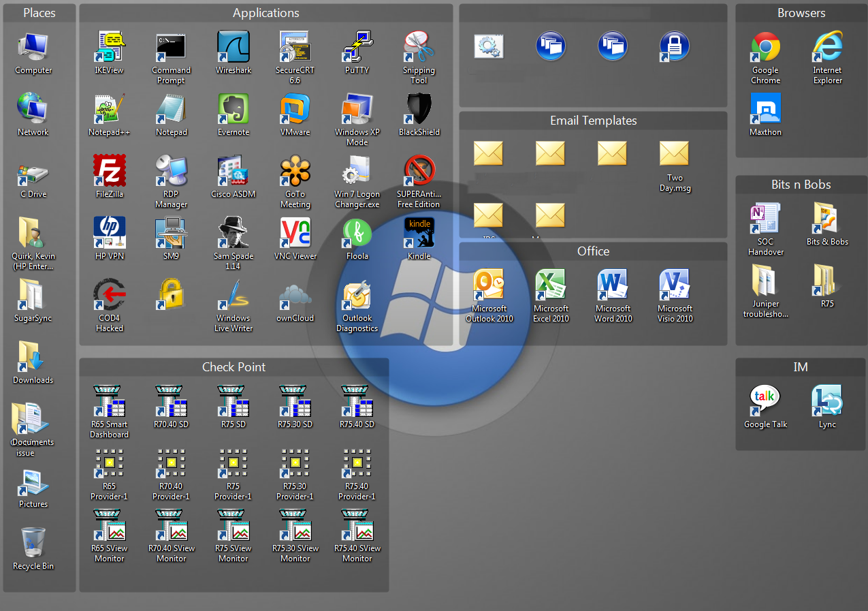Click the Email Templates fence header
The height and width of the screenshot is (611, 868).
pos(593,121)
